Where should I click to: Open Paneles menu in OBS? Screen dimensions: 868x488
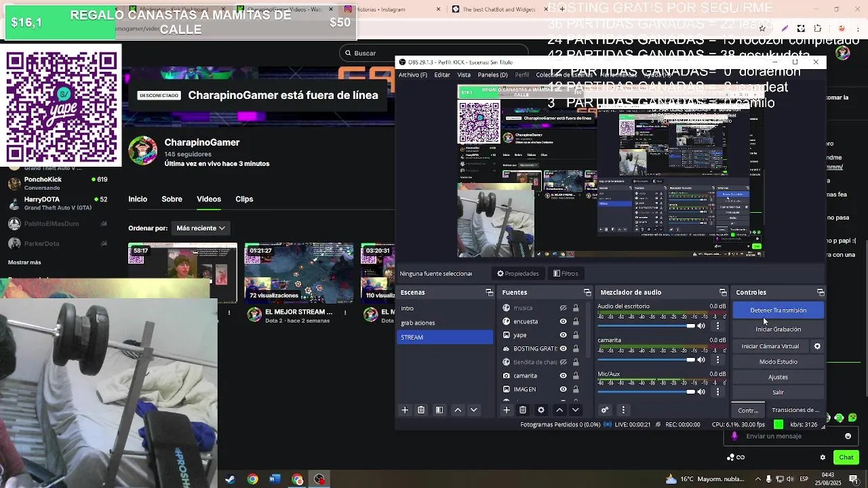[x=492, y=75]
